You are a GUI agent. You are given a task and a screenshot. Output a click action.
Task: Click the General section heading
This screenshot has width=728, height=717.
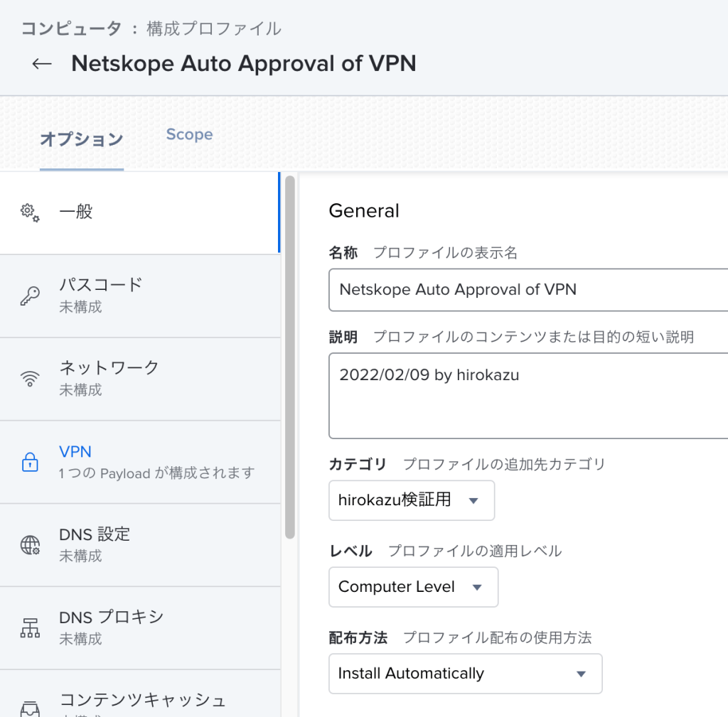tap(364, 210)
